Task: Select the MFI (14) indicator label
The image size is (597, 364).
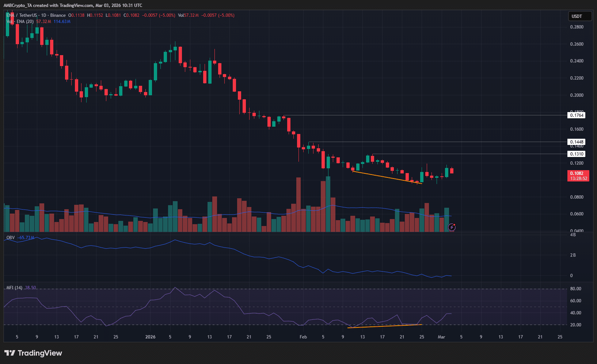Action: pyautogui.click(x=14, y=287)
